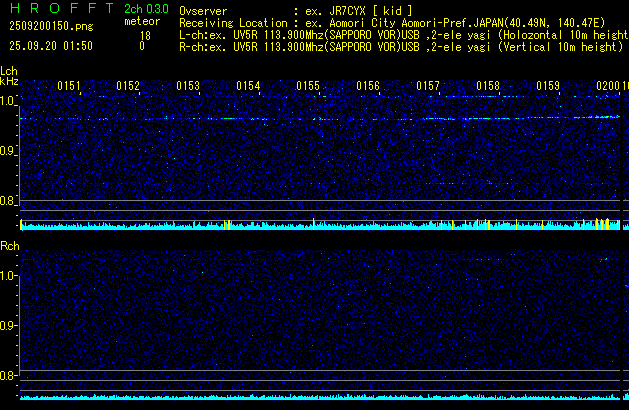Click the Lch channel label
Image resolution: width=629 pixels, height=410 pixels.
click(9, 72)
